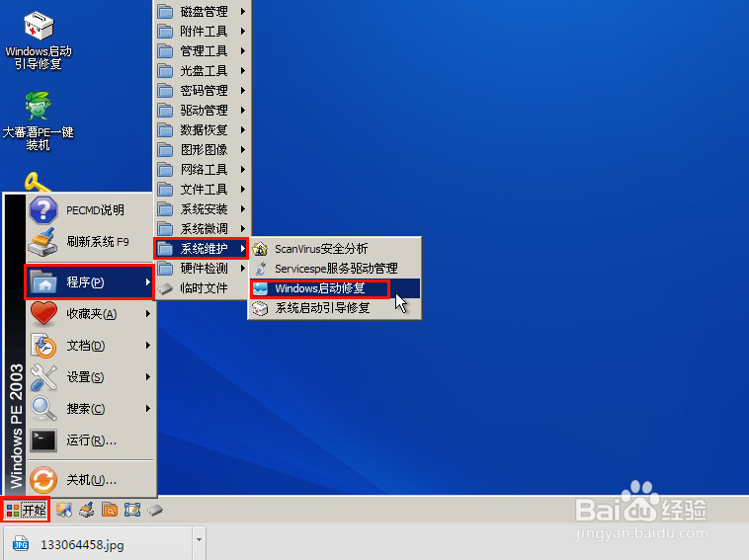749x560 pixels.
Task: Click the ScanVirus安全分析 icon
Action: click(x=260, y=249)
